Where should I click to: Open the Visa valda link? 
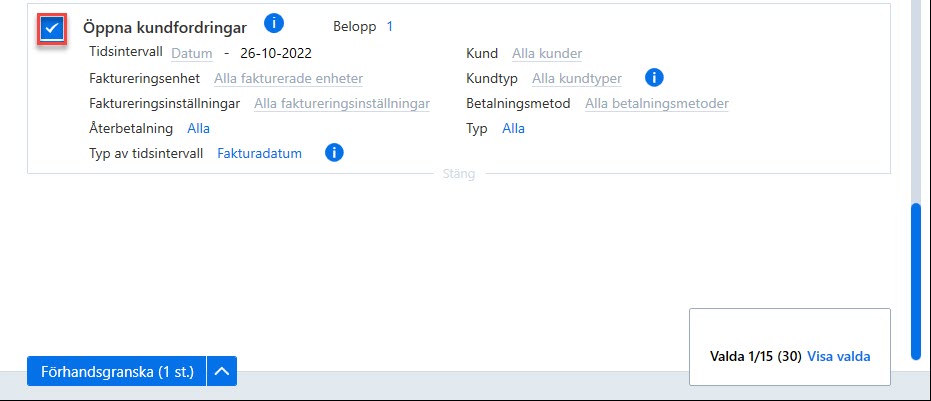click(x=839, y=356)
